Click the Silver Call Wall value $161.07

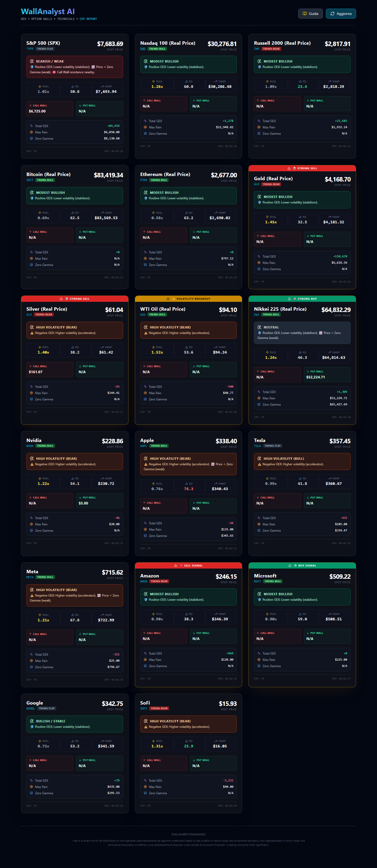(x=36, y=372)
